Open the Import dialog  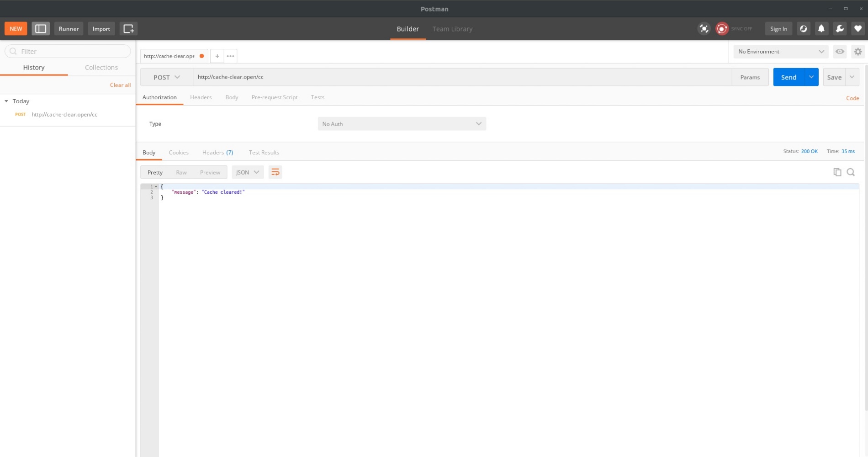[101, 28]
